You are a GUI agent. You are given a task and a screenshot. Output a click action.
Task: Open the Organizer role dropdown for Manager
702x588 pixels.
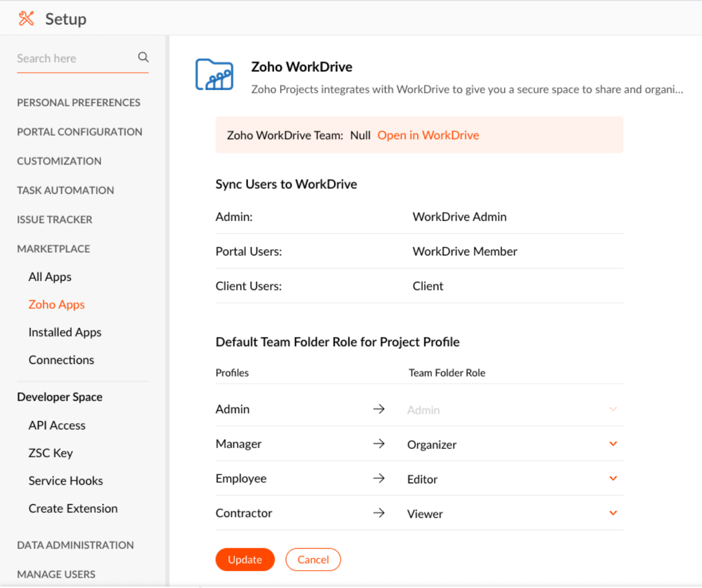tap(613, 443)
